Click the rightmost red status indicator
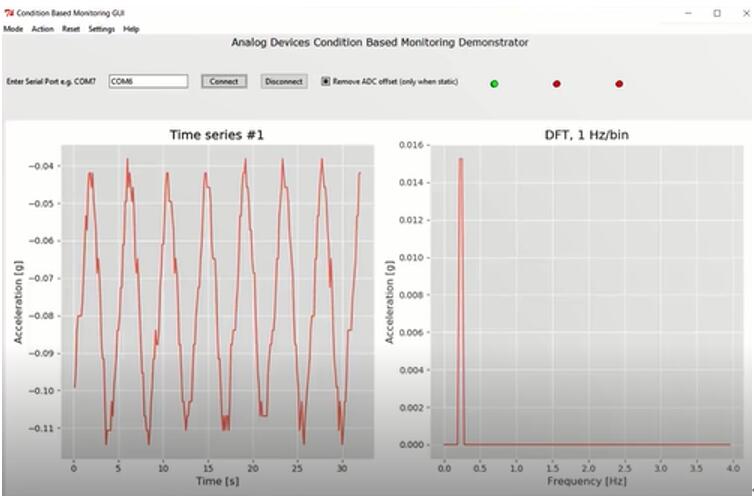This screenshot has width=754, height=497. [619, 83]
